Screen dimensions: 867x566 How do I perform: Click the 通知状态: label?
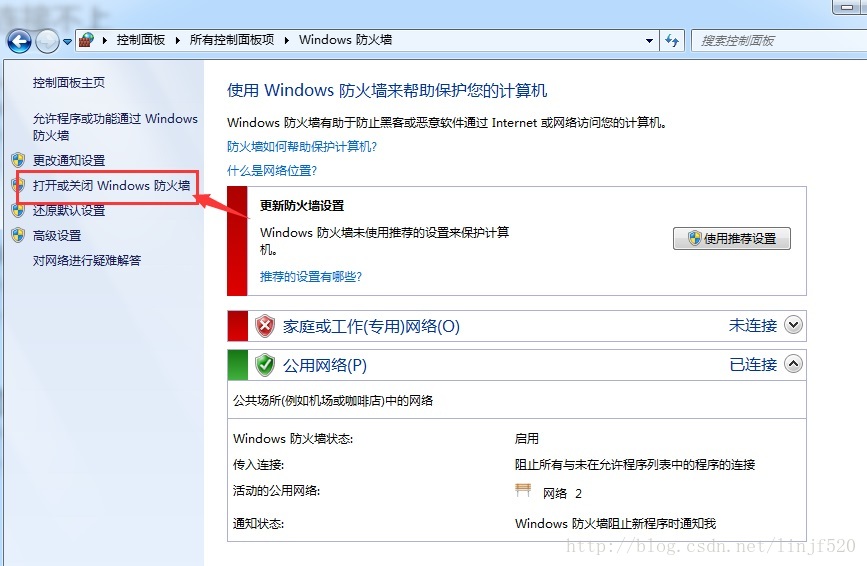(x=258, y=523)
